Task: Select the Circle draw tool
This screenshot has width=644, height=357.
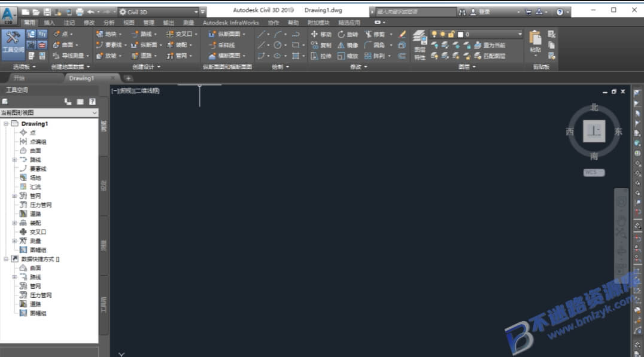Action: [x=278, y=45]
